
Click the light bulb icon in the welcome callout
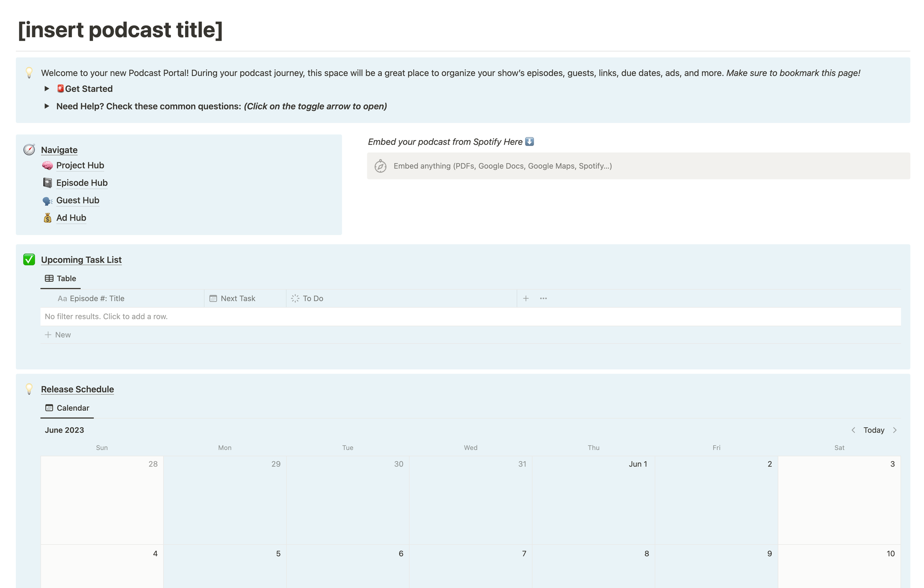(29, 72)
